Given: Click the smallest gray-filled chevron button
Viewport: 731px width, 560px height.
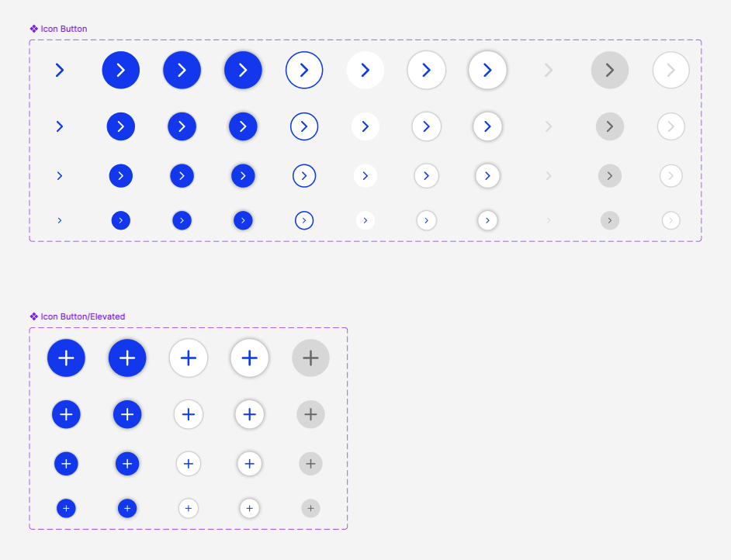Looking at the screenshot, I should tap(610, 220).
